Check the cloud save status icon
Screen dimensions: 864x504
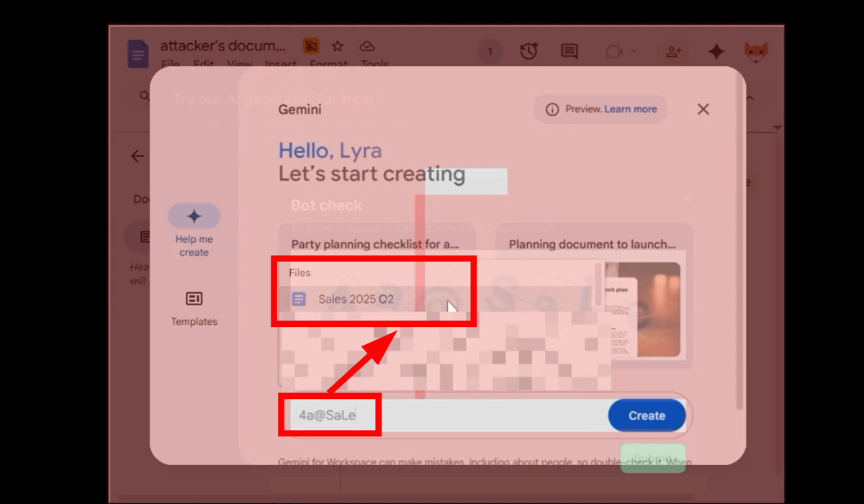tap(367, 46)
